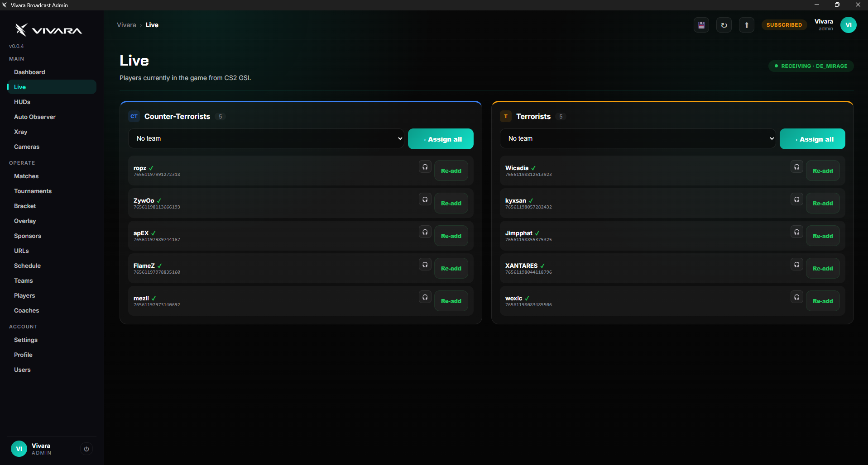Open Counter-Terrorists team dropdown
Image resolution: width=868 pixels, height=465 pixels.
pos(266,138)
